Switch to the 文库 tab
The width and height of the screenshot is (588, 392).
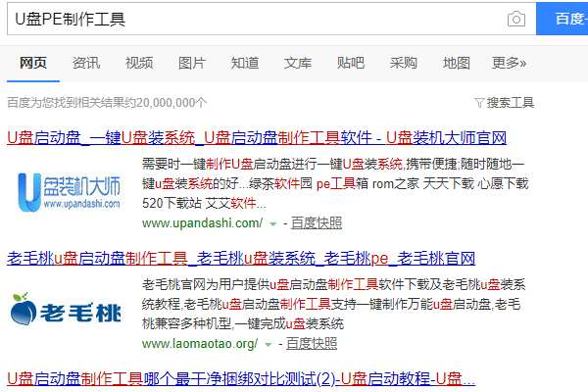click(297, 63)
